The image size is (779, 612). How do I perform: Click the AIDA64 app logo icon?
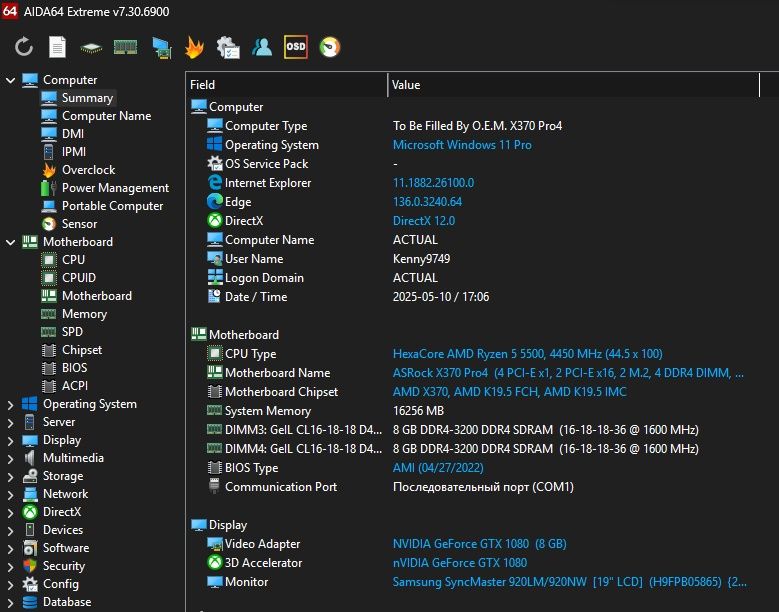[x=9, y=10]
